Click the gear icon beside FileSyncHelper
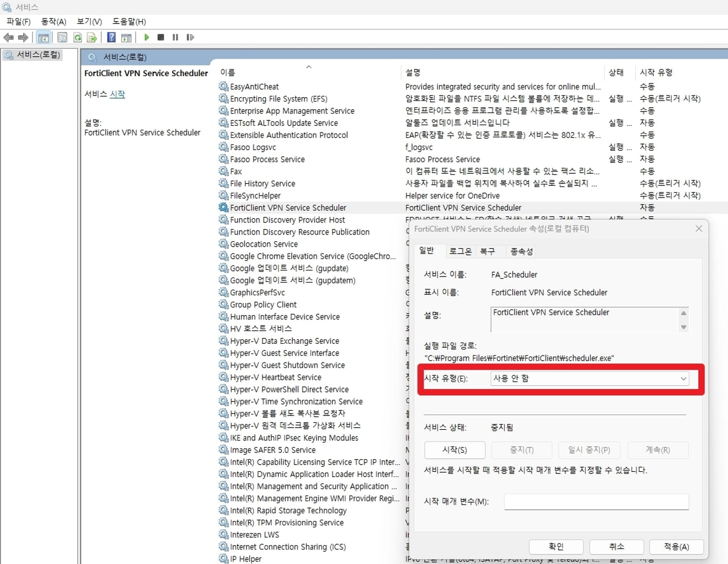 coord(223,196)
